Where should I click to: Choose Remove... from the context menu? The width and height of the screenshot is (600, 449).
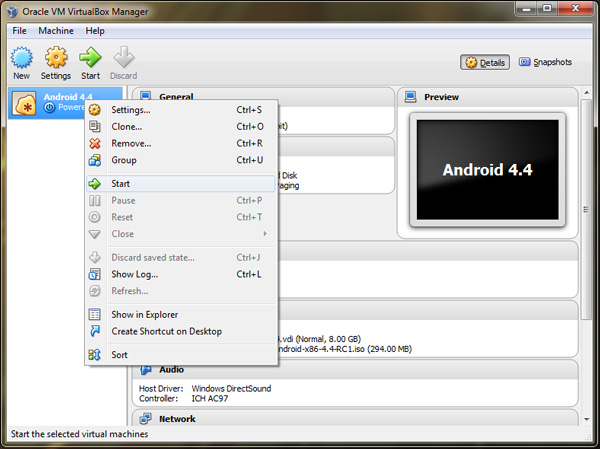(181, 144)
